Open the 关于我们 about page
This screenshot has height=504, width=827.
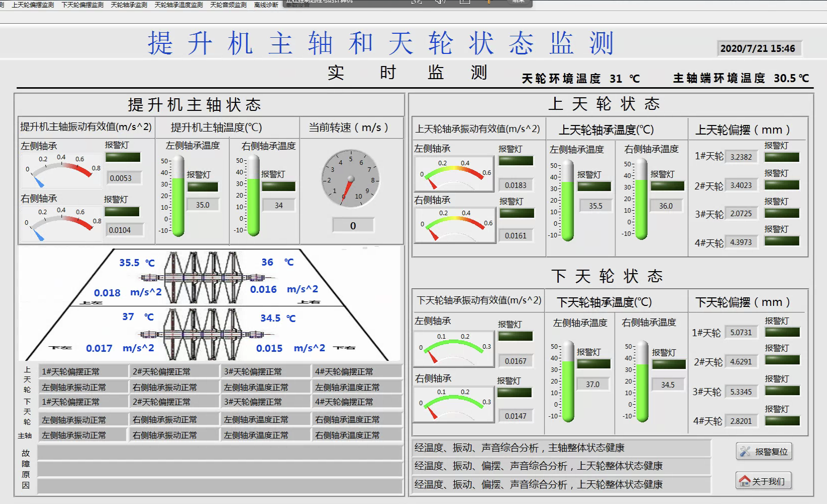pyautogui.click(x=763, y=481)
